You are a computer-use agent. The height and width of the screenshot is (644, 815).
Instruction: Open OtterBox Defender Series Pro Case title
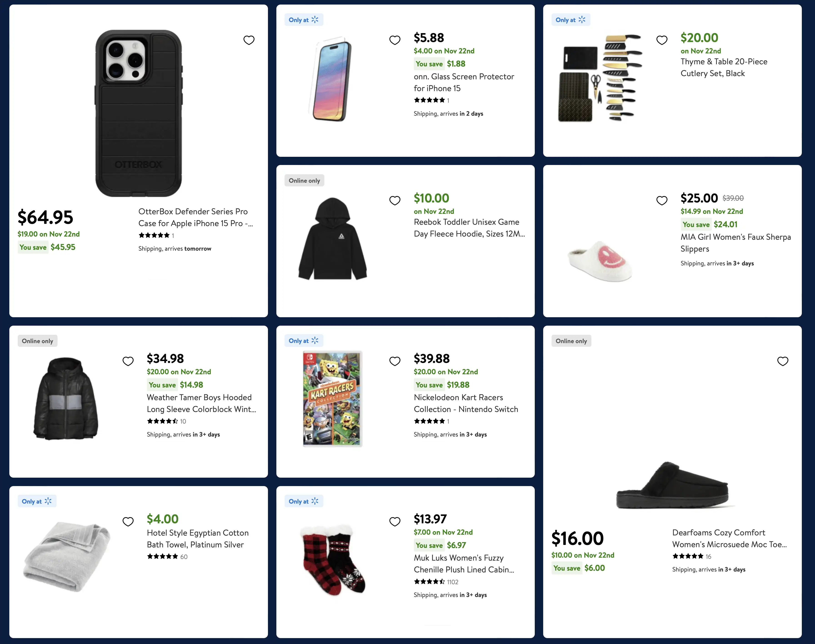pos(195,217)
